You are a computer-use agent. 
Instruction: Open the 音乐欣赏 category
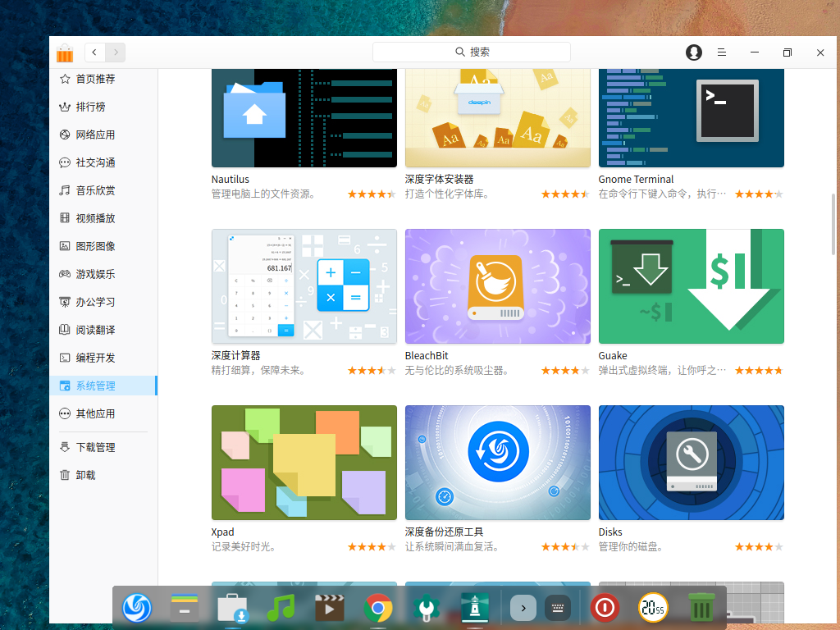pyautogui.click(x=103, y=190)
